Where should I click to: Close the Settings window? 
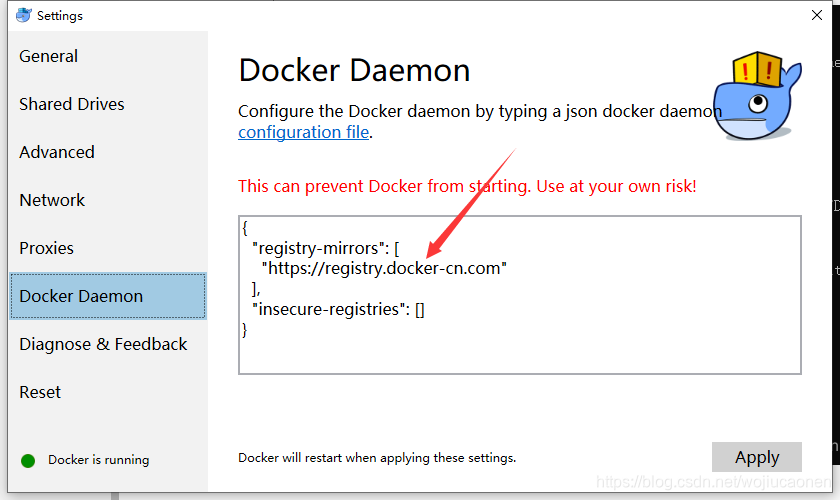(x=816, y=15)
